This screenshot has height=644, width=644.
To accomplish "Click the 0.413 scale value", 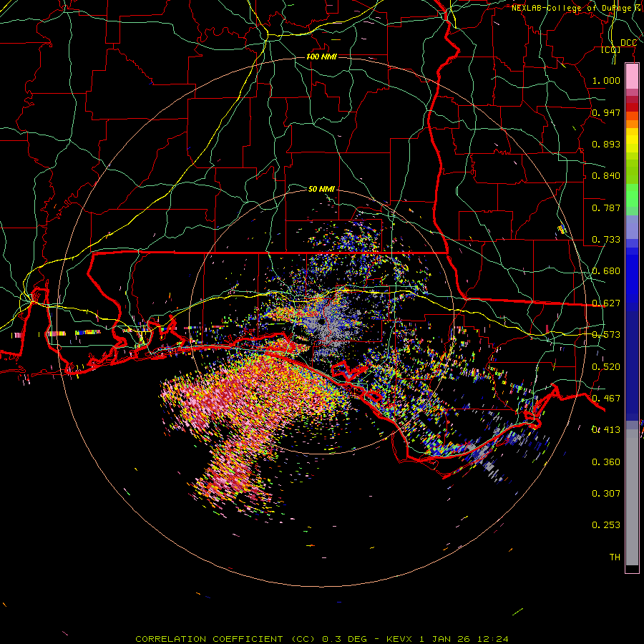I will [606, 430].
